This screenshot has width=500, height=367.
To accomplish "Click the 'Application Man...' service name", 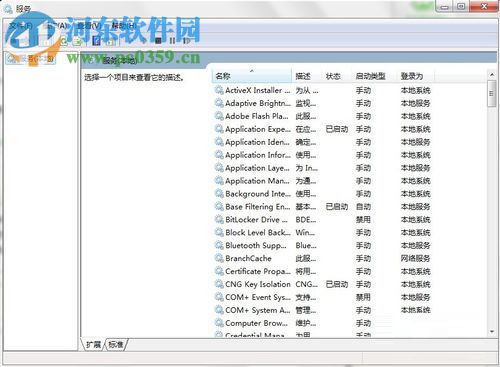I will (257, 181).
